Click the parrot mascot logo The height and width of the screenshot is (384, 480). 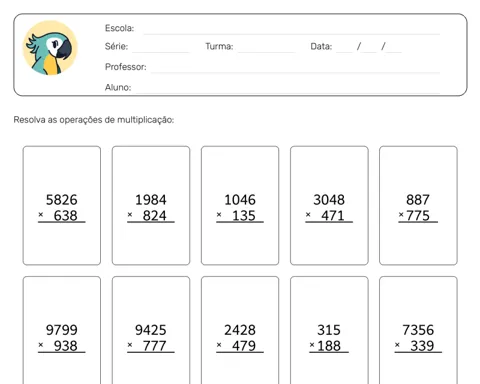[50, 48]
